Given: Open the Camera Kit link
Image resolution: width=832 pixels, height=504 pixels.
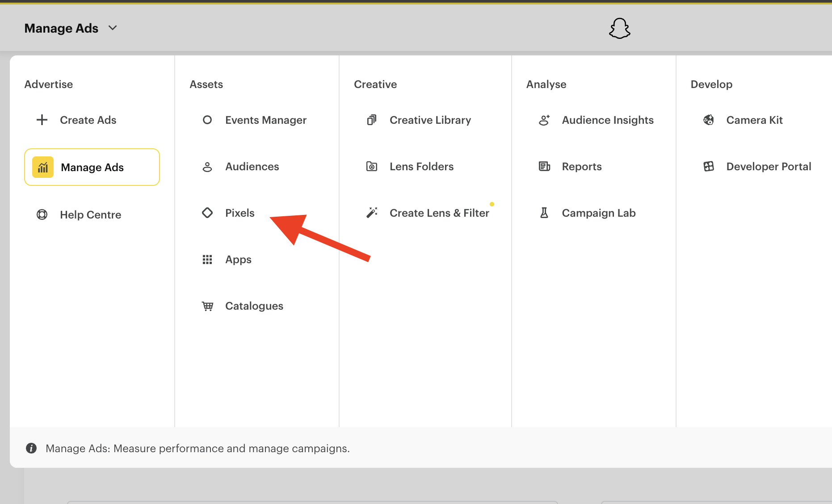Looking at the screenshot, I should tap(754, 120).
